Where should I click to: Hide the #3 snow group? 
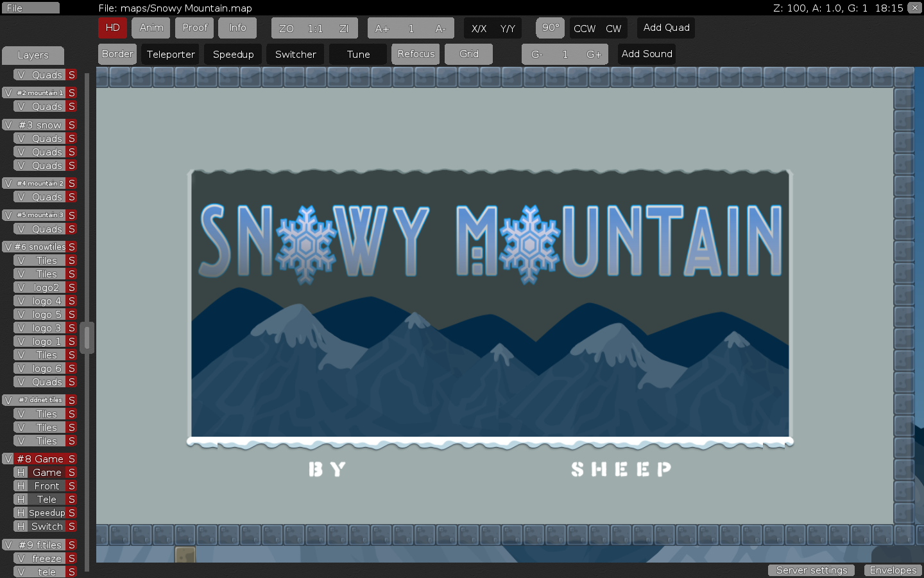8,125
